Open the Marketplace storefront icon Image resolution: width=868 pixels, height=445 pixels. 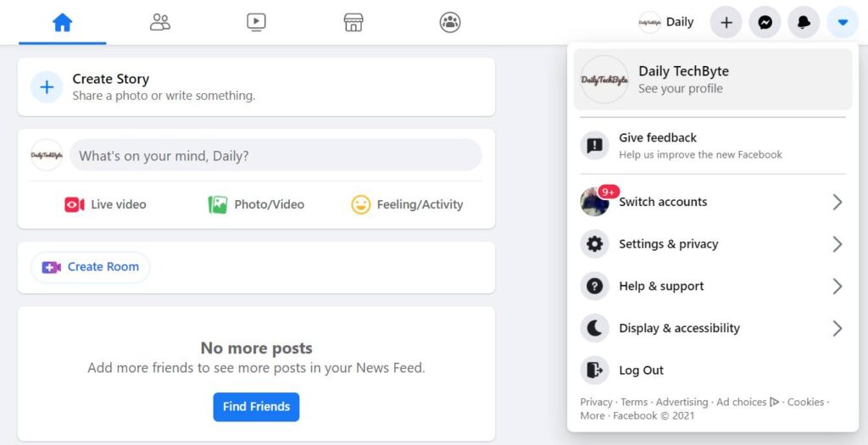[x=353, y=23]
